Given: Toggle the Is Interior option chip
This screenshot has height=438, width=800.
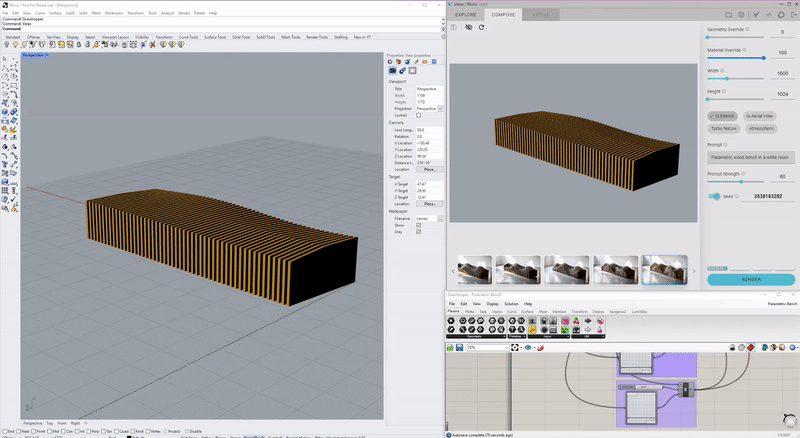Looking at the screenshot, I should [x=723, y=116].
